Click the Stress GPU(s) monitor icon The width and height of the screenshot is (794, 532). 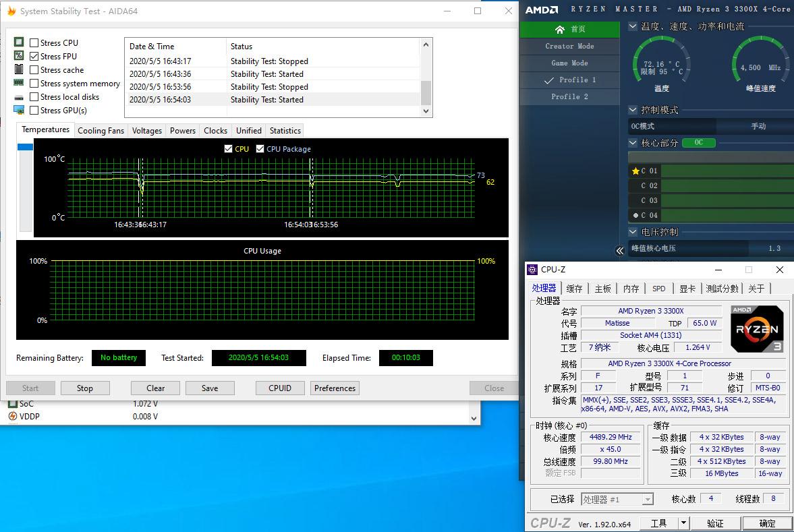[19, 110]
